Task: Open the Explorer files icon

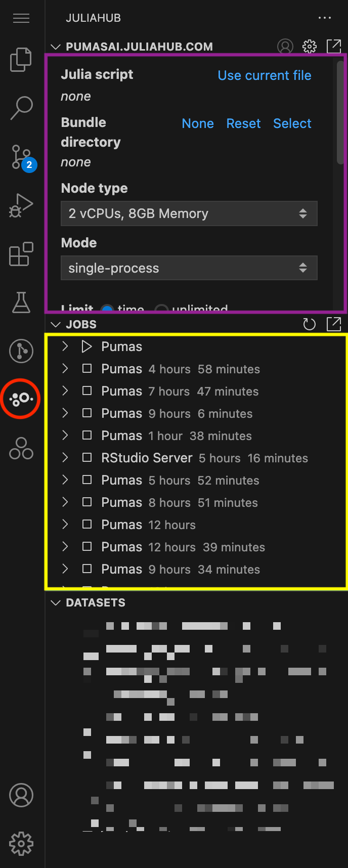Action: [21, 60]
